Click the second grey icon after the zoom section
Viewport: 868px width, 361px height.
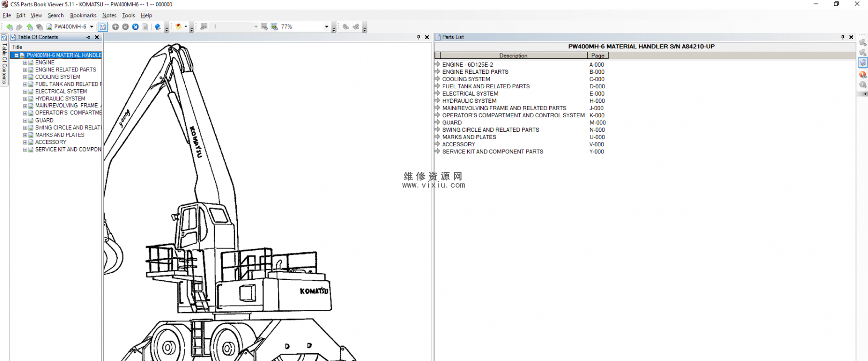[x=356, y=27]
